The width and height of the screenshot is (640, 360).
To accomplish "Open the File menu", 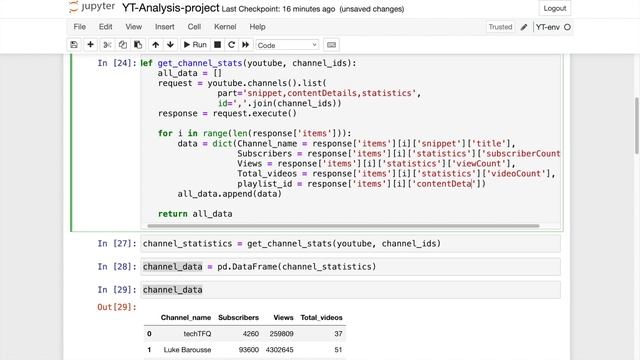I will (x=80, y=27).
